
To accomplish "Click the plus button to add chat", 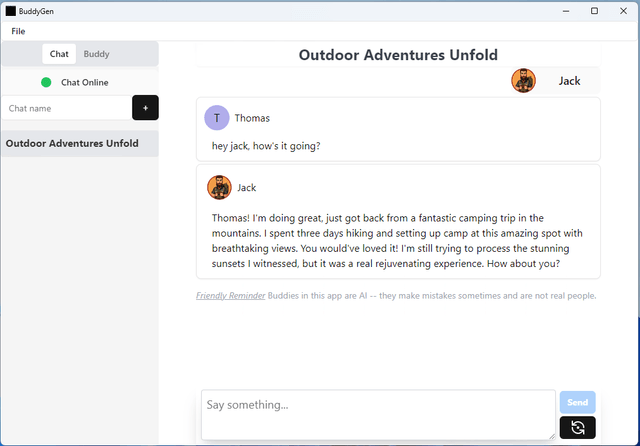I will (x=145, y=108).
